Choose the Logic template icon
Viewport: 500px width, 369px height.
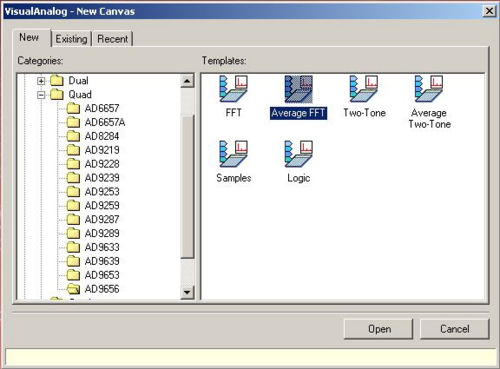coord(299,154)
